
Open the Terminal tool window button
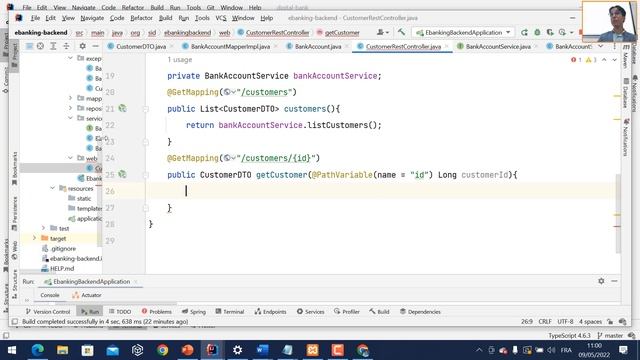pyautogui.click(x=230, y=311)
